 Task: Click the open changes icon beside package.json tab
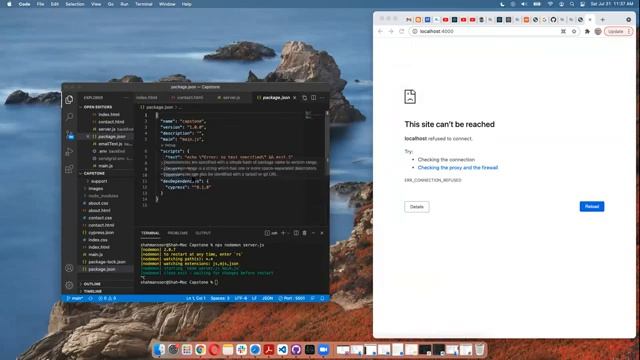click(304, 98)
